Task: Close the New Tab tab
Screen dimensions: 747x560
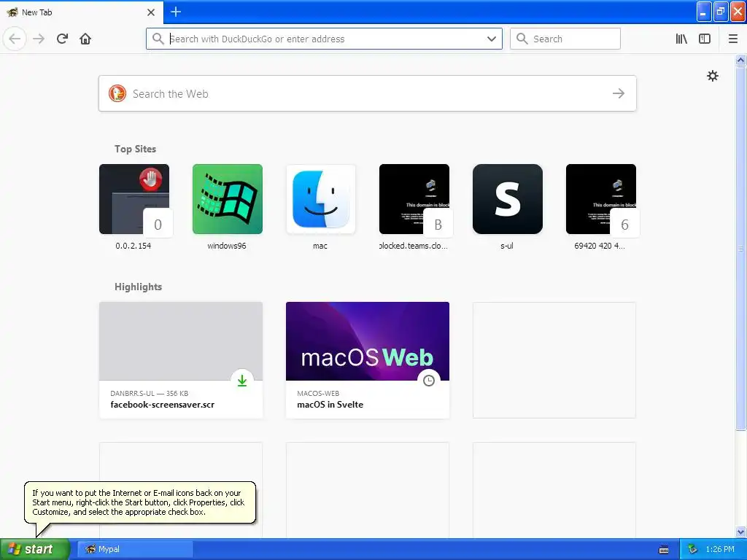Action: 151,12
